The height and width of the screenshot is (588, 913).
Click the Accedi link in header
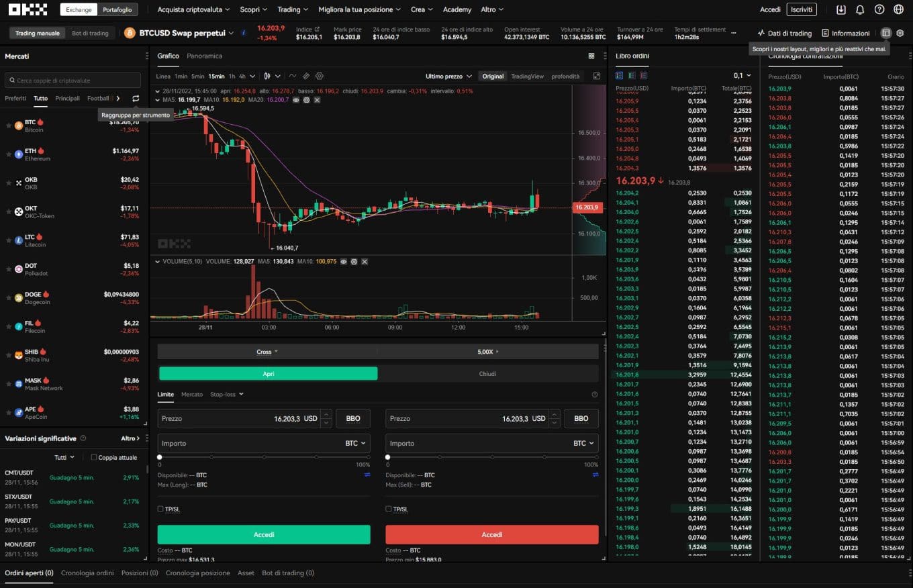pos(770,9)
